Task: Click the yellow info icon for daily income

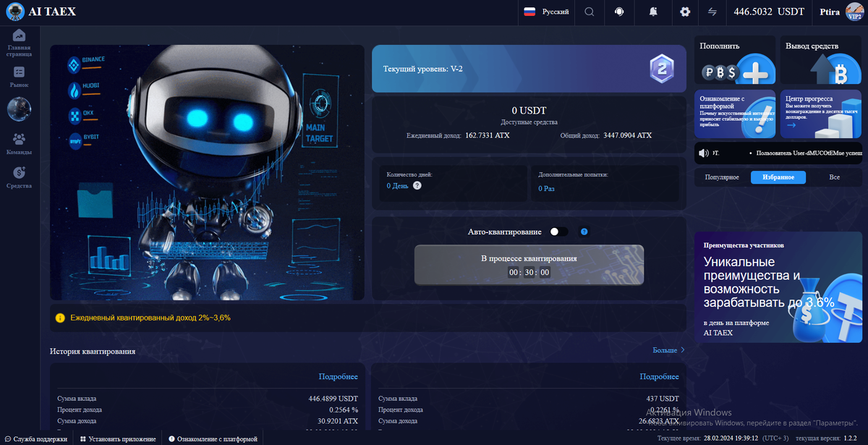Action: click(x=60, y=318)
